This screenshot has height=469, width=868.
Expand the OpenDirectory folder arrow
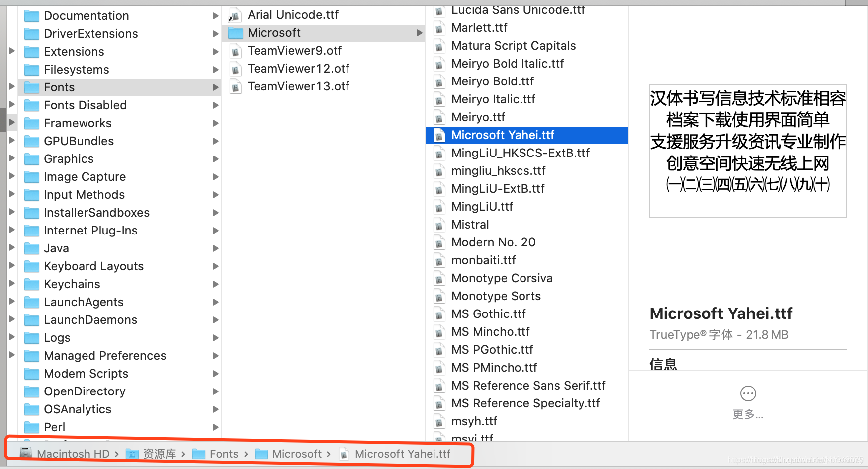216,391
